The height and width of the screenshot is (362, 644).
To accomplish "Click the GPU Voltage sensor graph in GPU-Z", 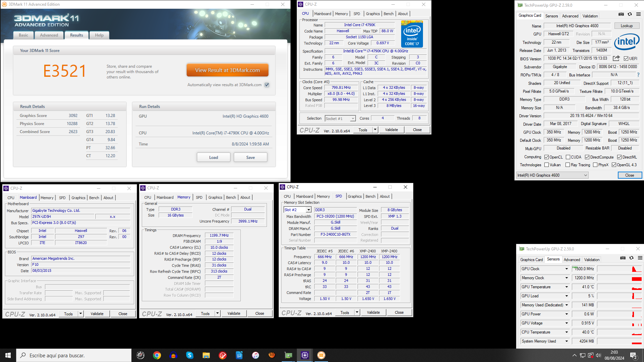I will click(619, 323).
